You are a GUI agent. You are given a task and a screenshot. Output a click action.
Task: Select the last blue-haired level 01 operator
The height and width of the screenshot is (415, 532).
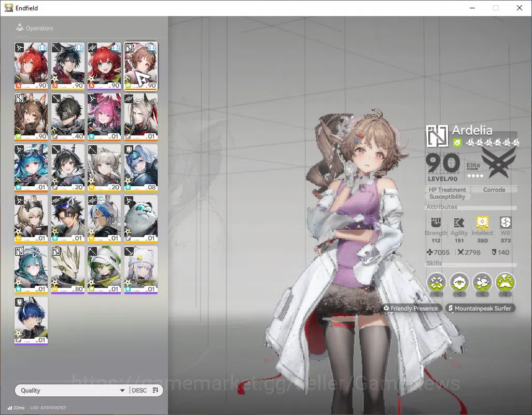tap(31, 320)
